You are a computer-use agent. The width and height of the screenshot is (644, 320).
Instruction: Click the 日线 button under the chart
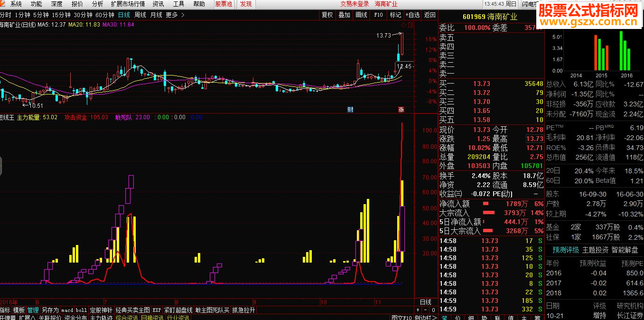(x=426, y=302)
